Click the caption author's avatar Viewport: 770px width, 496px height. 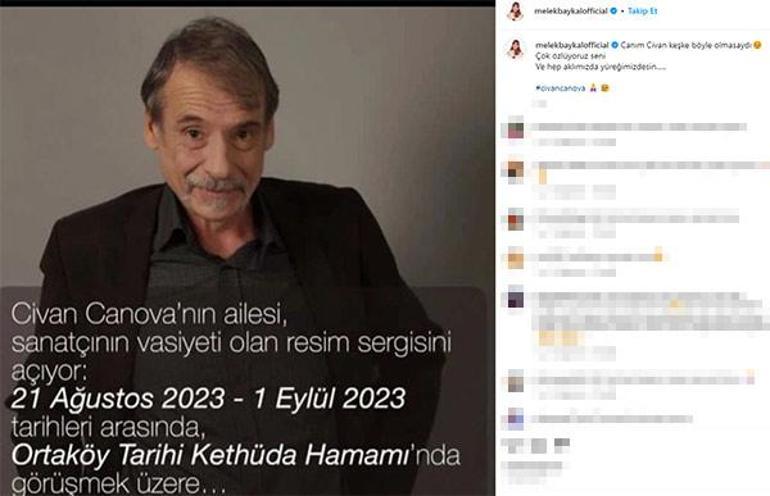515,50
